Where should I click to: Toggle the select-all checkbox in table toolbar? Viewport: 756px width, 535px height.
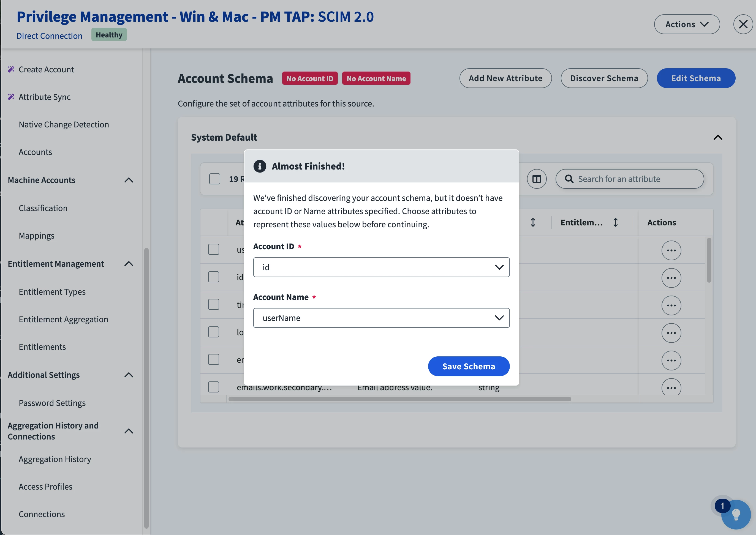(214, 179)
